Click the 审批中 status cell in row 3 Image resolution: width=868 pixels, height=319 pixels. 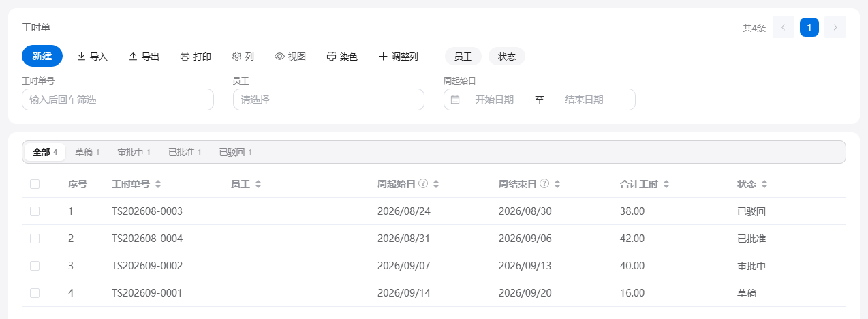pyautogui.click(x=751, y=266)
